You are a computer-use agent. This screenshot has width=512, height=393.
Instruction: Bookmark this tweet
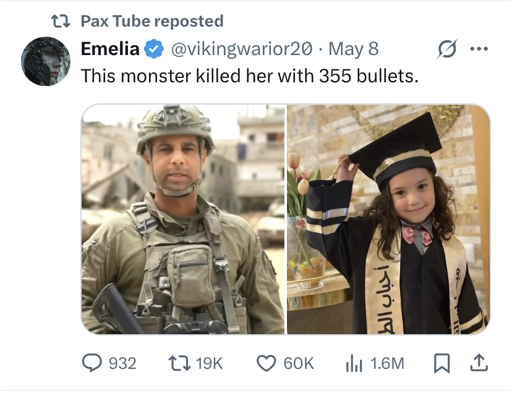tap(442, 363)
